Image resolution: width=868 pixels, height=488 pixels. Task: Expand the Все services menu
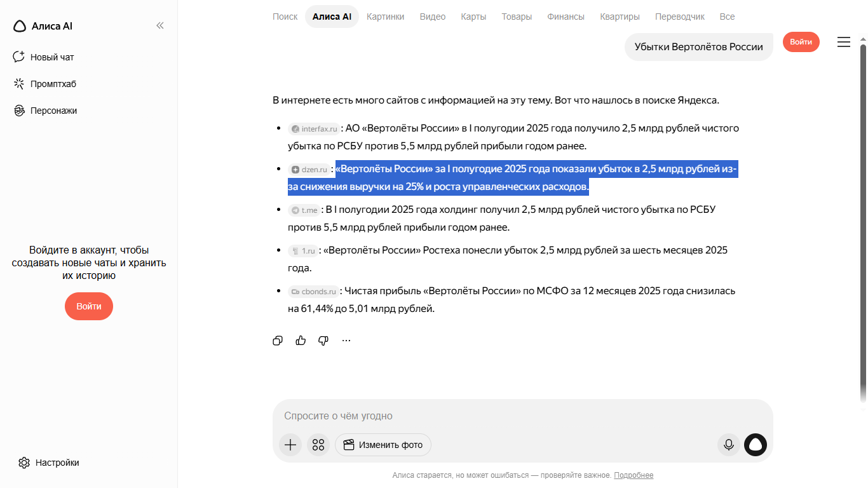[x=728, y=17]
